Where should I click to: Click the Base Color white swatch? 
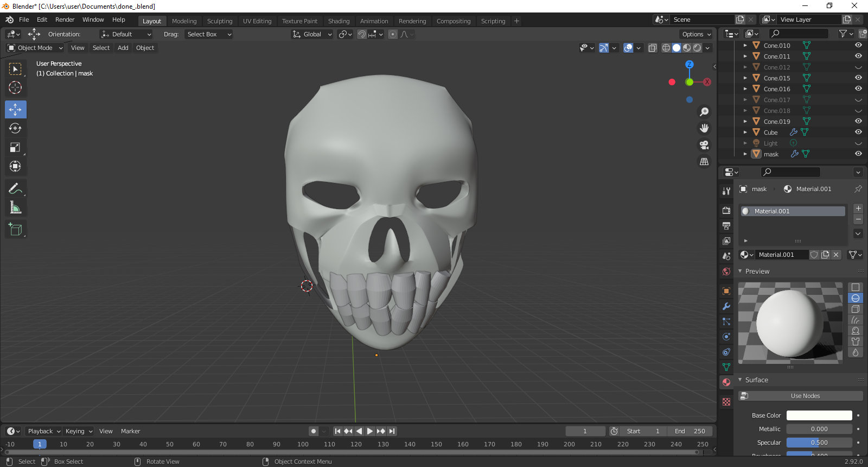tap(819, 415)
